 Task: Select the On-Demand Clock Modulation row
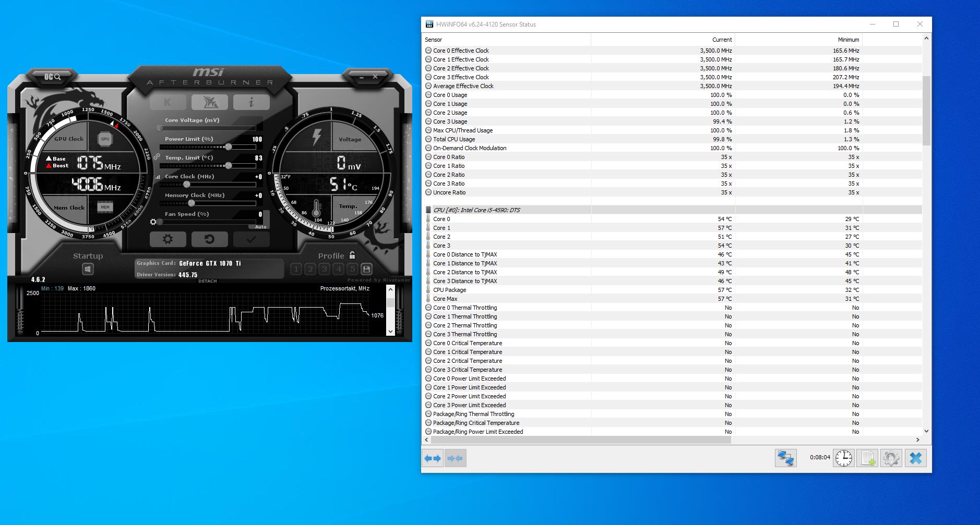click(672, 148)
